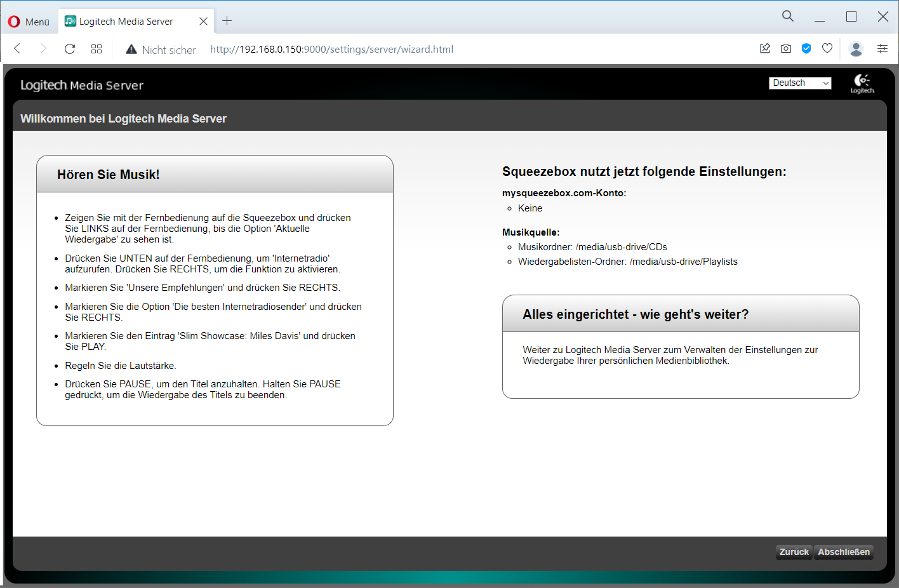
Task: Click the 'Musikquelle:' label
Action: point(531,232)
